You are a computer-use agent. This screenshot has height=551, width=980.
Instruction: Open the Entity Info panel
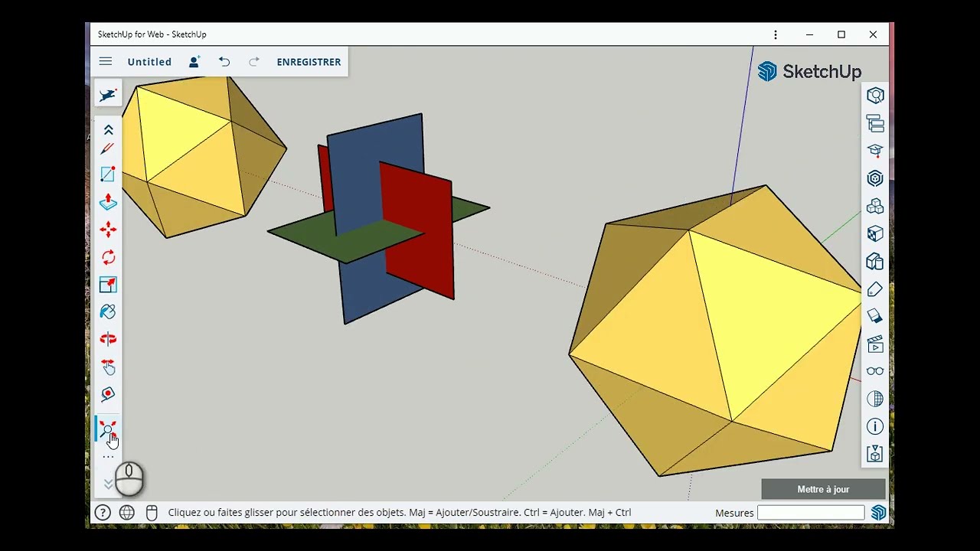(x=875, y=96)
